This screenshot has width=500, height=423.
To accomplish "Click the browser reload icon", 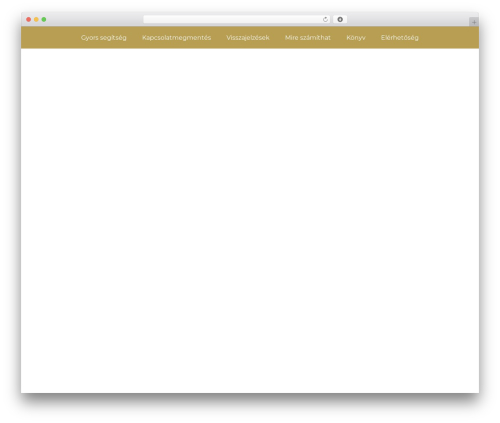I will tap(325, 19).
